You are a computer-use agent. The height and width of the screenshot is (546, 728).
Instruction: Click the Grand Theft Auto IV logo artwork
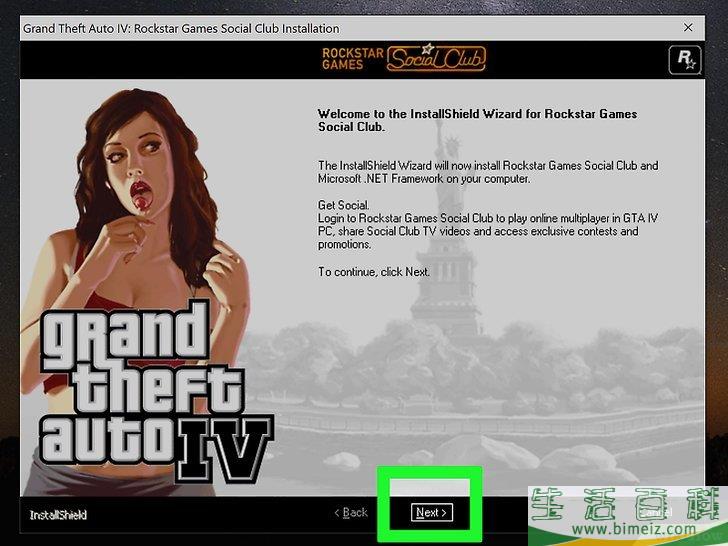coord(156,390)
